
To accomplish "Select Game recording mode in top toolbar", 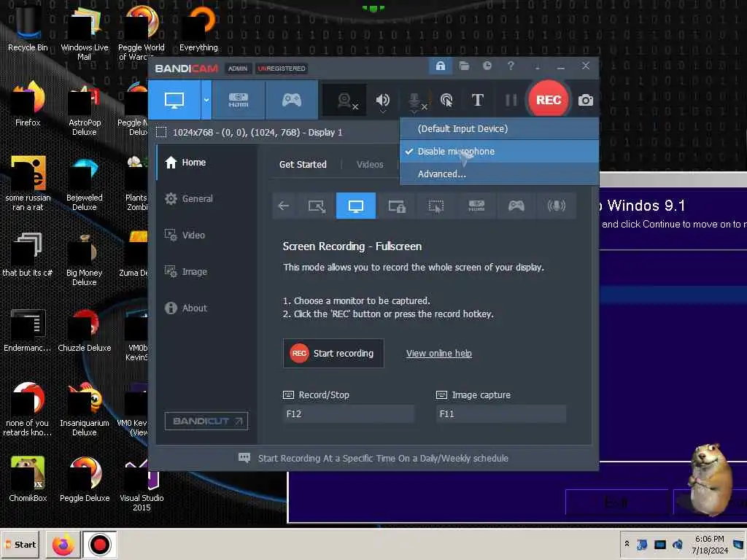I will [292, 100].
